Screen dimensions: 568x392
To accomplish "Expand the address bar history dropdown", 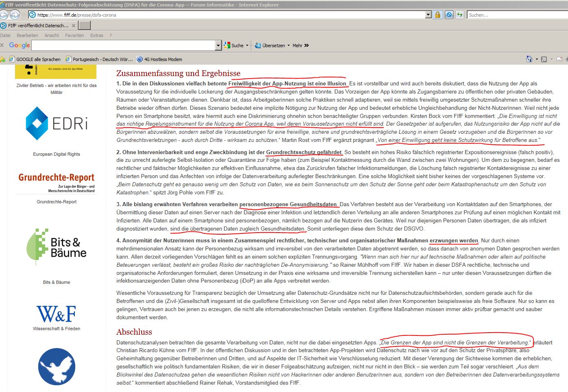I will [428, 15].
